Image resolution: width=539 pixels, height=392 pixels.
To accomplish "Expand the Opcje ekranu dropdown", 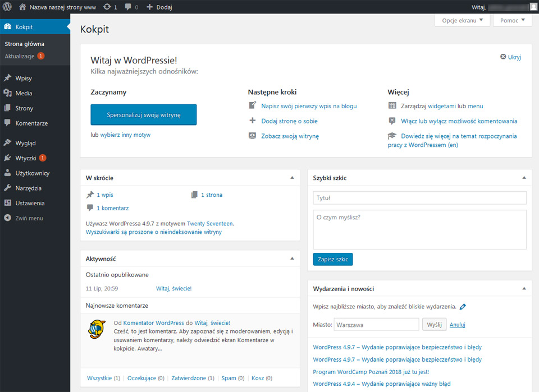I will tap(462, 20).
